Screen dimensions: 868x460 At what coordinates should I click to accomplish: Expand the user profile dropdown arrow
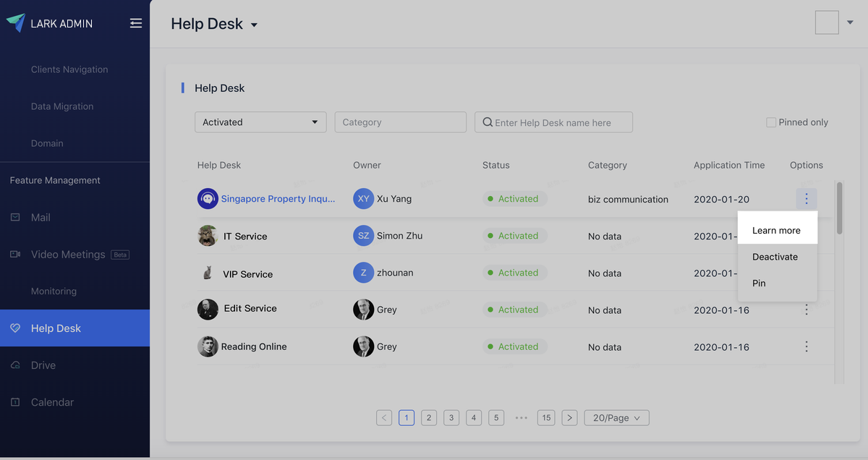850,22
